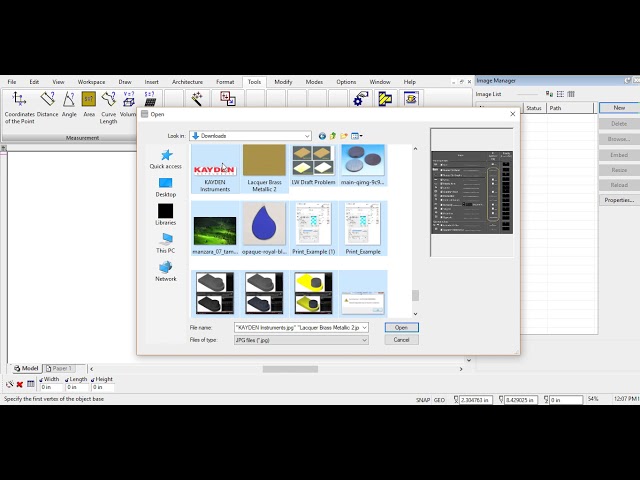This screenshot has height=480, width=640.
Task: Open Desktop location in sidebar
Action: (166, 187)
